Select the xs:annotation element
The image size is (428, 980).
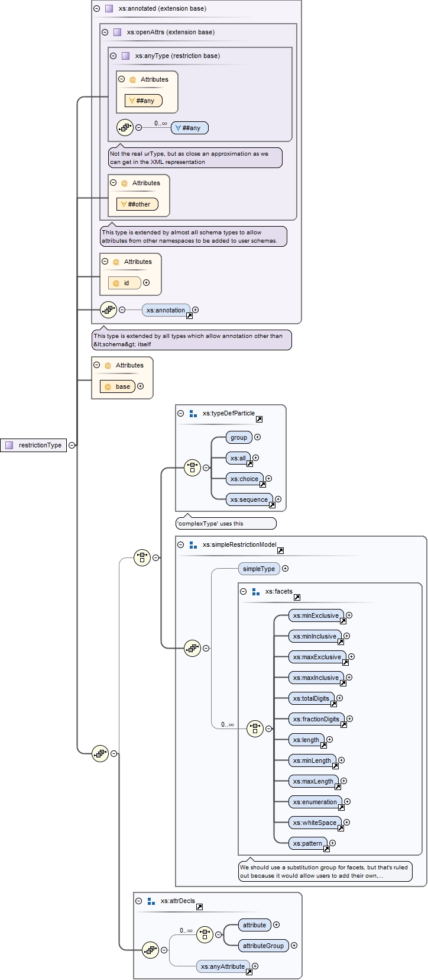pos(167,310)
